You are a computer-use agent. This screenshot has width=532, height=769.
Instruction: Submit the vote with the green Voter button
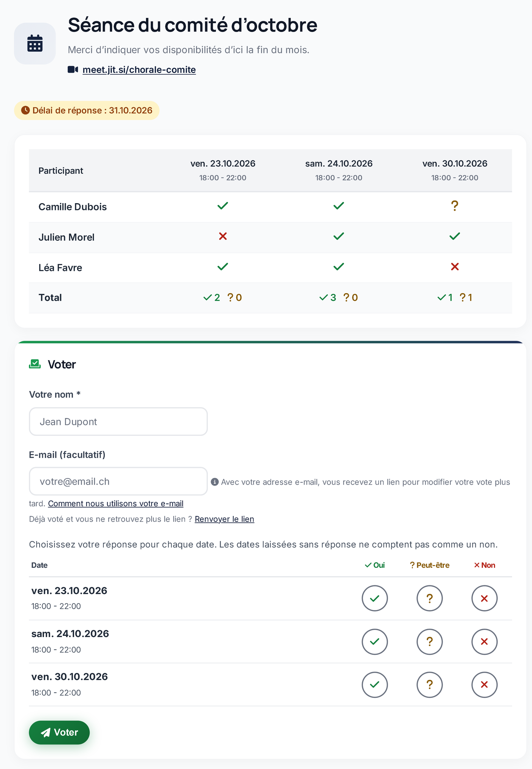59,732
